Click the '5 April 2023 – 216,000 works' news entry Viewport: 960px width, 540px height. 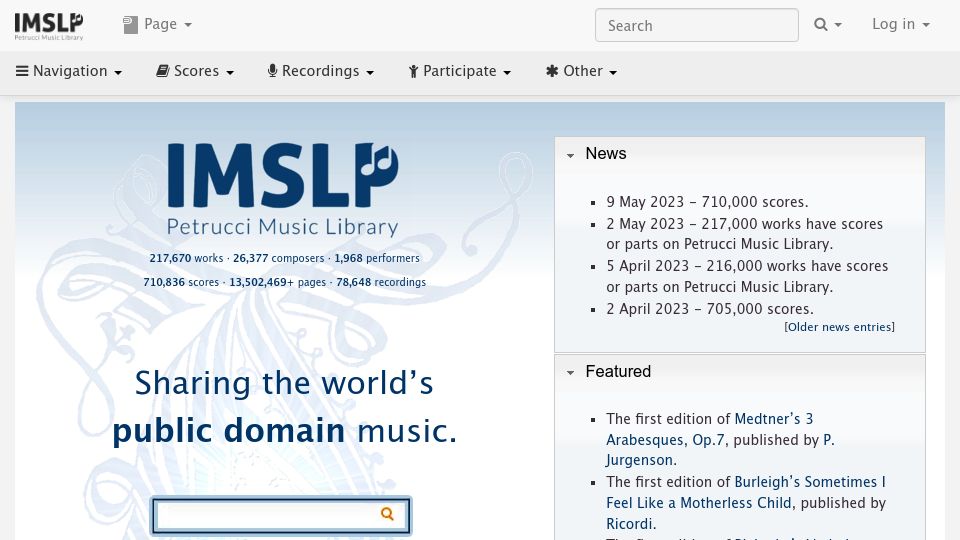click(747, 277)
